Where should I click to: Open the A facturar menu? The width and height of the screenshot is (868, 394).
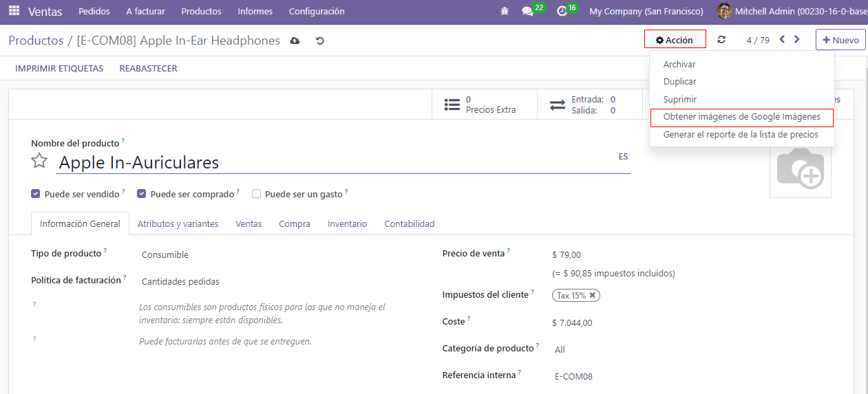145,12
